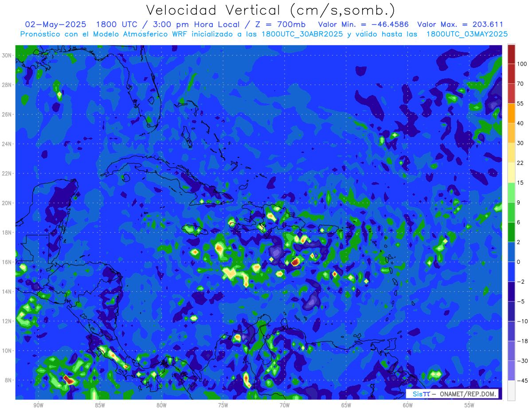The image size is (532, 411).
Task: Pick the orange colorbar segment between 40 and 55
Action: click(511, 113)
